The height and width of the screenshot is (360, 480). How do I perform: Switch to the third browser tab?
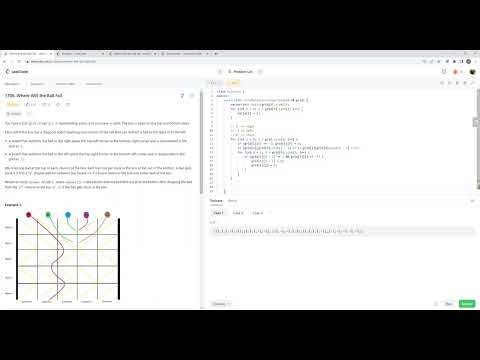pyautogui.click(x=133, y=54)
